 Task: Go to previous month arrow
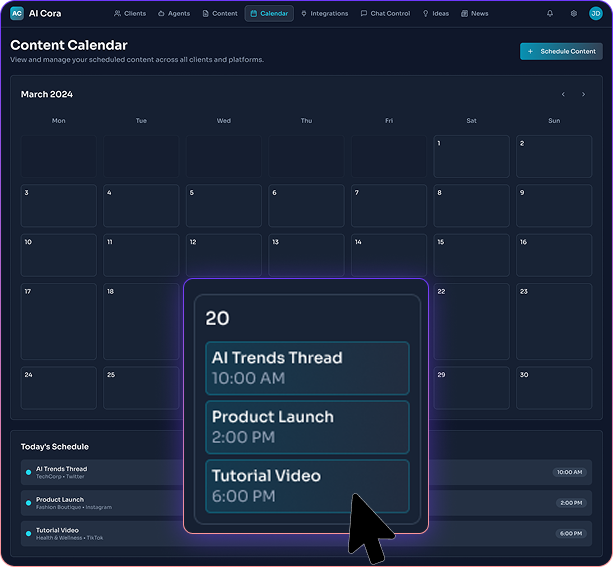click(x=563, y=94)
